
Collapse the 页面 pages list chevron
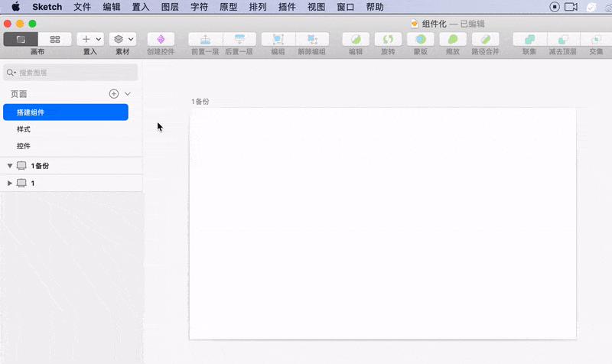(x=128, y=93)
